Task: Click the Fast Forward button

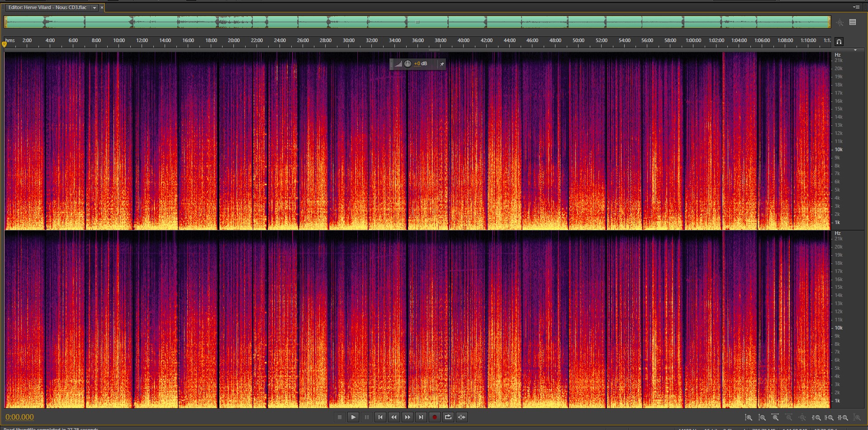Action: point(408,417)
